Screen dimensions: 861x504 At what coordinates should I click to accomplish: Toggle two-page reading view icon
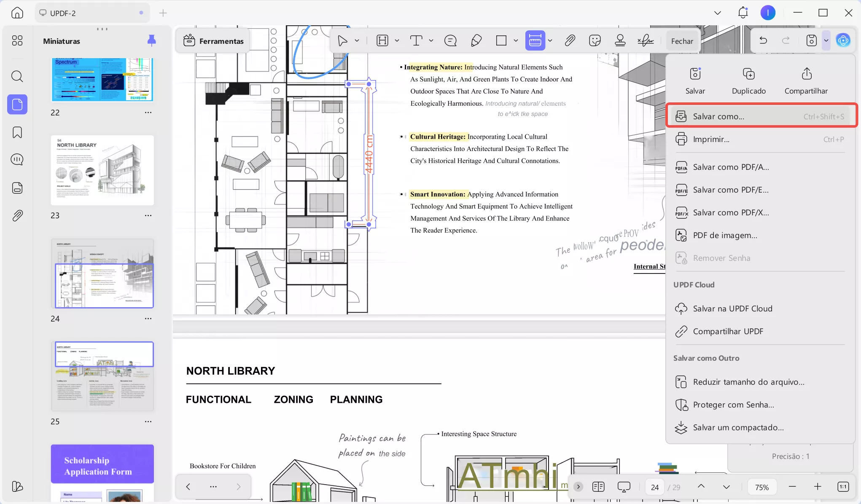click(x=598, y=487)
